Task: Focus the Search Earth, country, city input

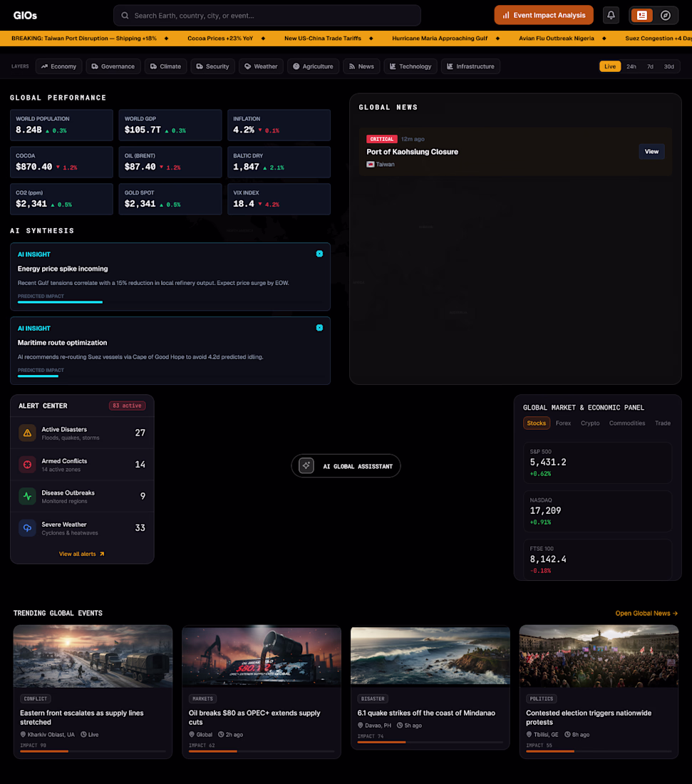Action: [267, 16]
